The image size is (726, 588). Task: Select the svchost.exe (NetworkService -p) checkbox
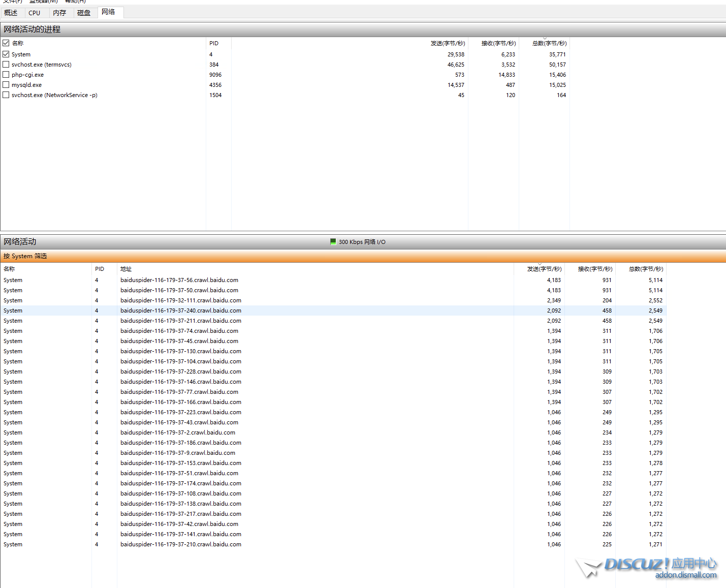(x=6, y=95)
